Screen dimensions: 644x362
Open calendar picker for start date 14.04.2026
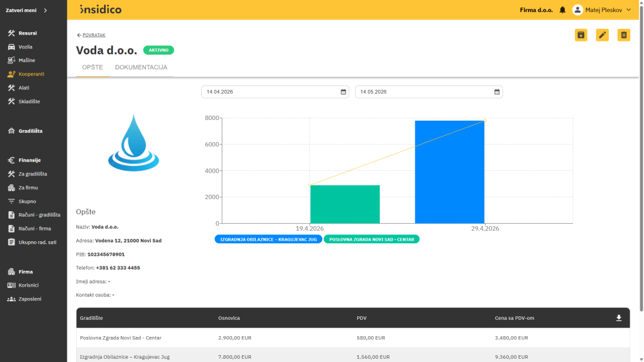pyautogui.click(x=343, y=92)
